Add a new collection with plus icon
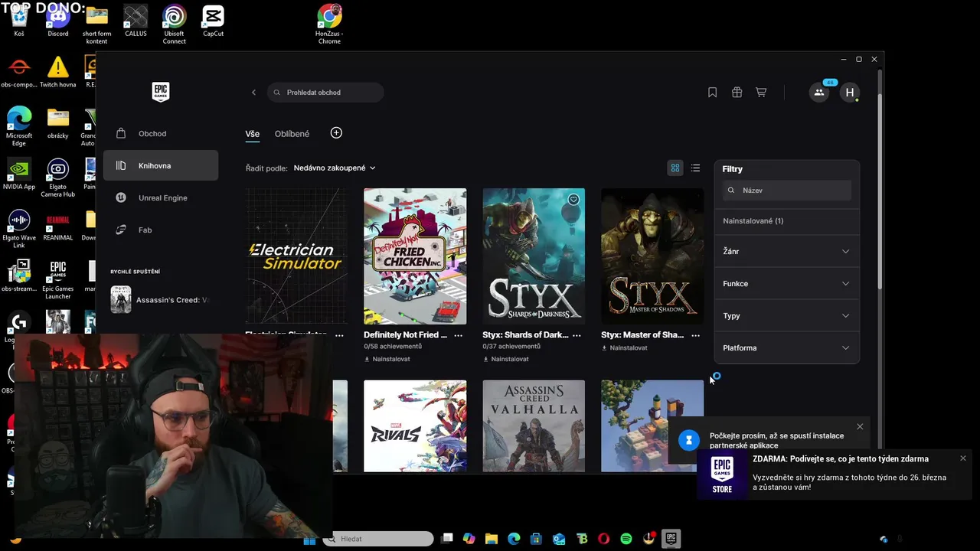 point(336,133)
